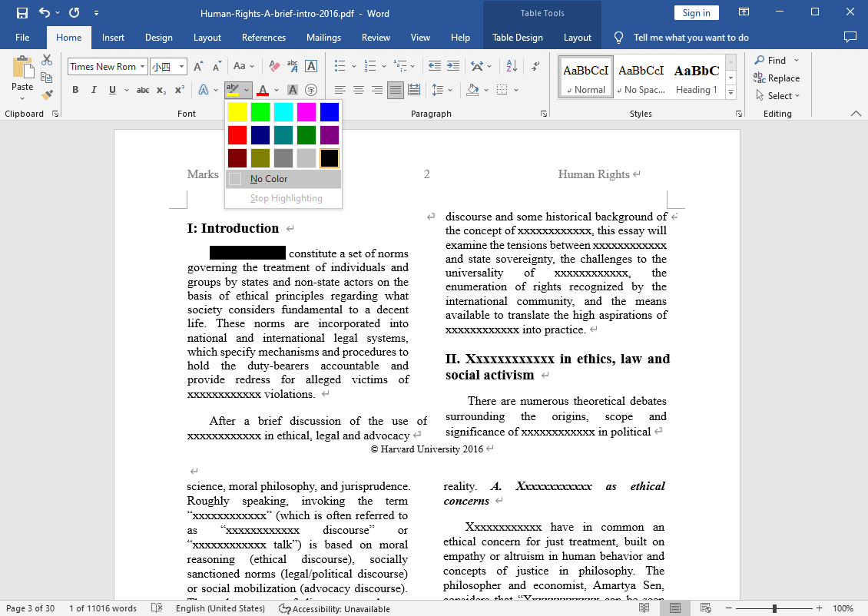Switch to the Insert tab

(113, 38)
